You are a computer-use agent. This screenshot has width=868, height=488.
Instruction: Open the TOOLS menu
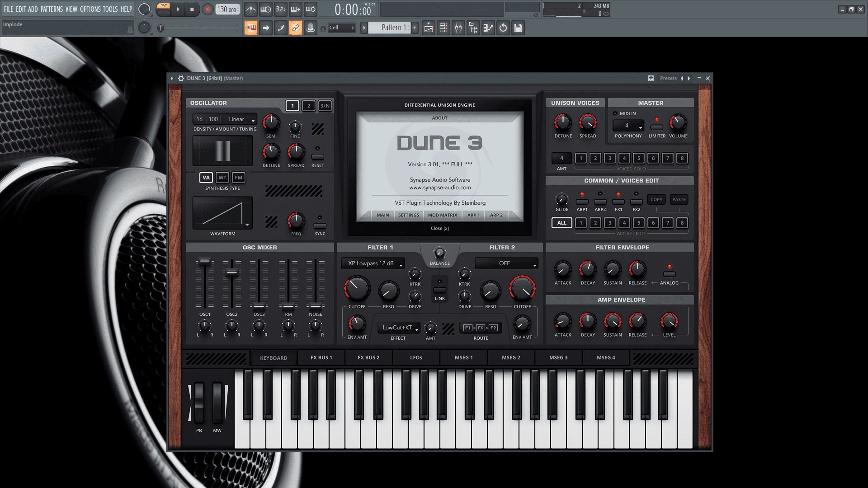coord(110,9)
